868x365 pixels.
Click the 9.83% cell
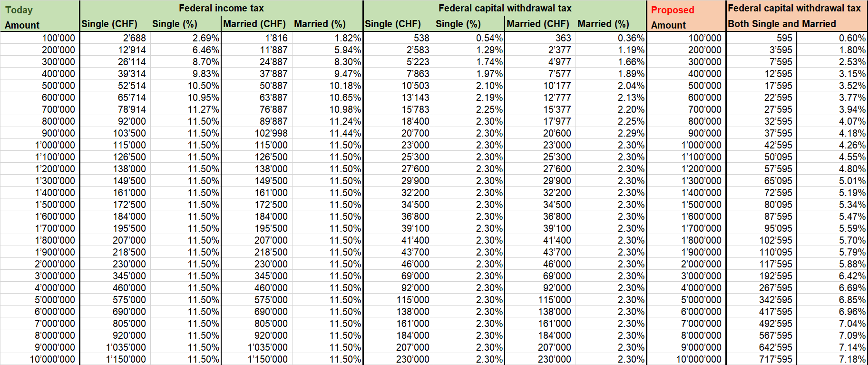pyautogui.click(x=186, y=74)
